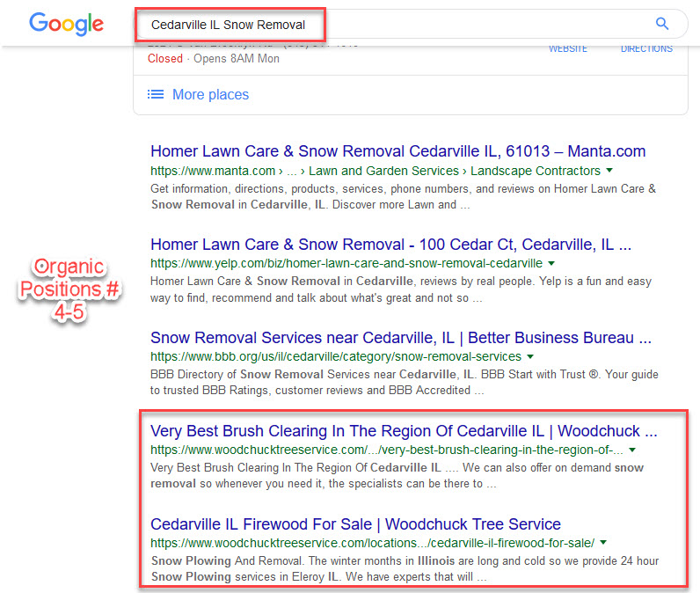Click the 'BBB Directory of Snow Removal' snippet
This screenshot has width=700, height=593.
pyautogui.click(x=404, y=382)
